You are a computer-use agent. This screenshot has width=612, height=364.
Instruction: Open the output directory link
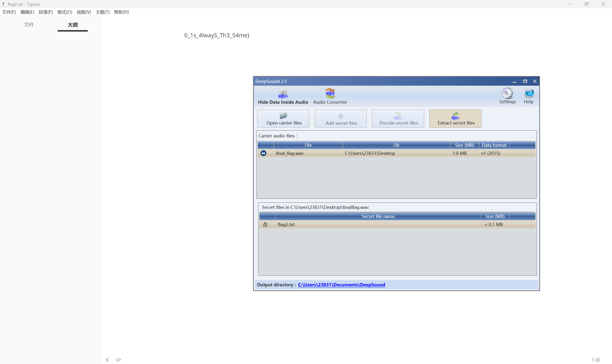pyautogui.click(x=341, y=285)
